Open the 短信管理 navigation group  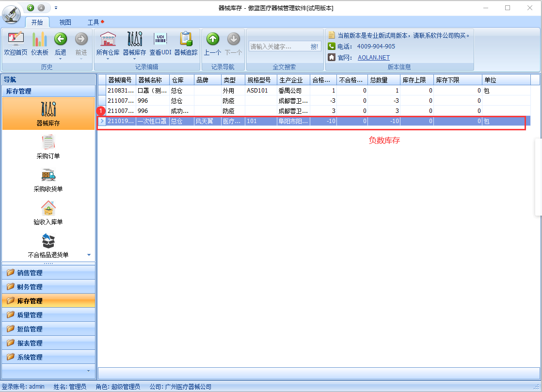48,329
